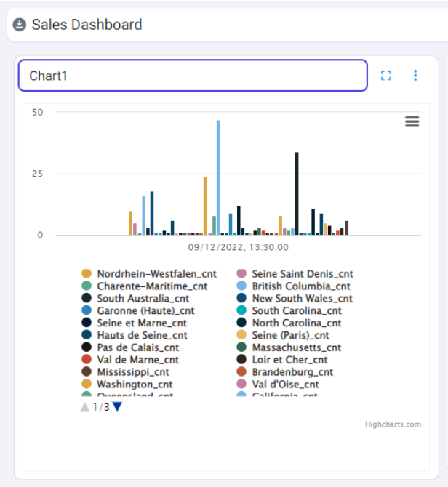The image size is (448, 487).
Task: Toggle Loir et Cher_cnt series visibility
Action: coord(282,360)
